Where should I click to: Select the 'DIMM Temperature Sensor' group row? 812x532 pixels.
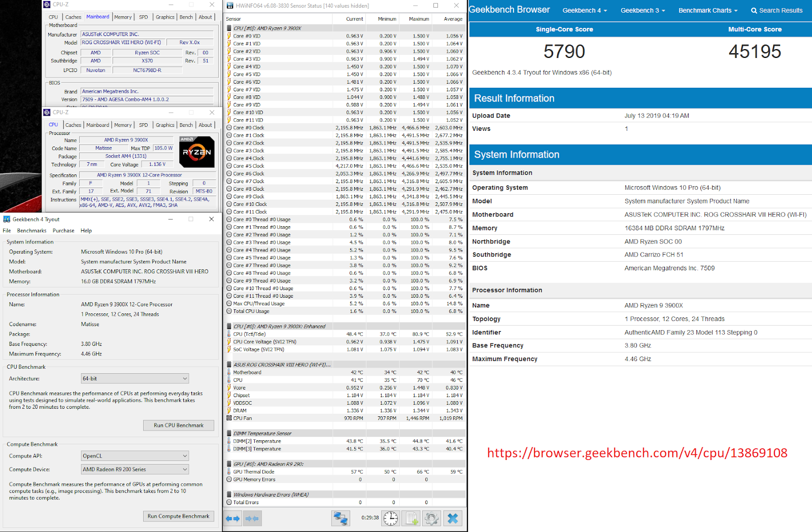click(345, 434)
